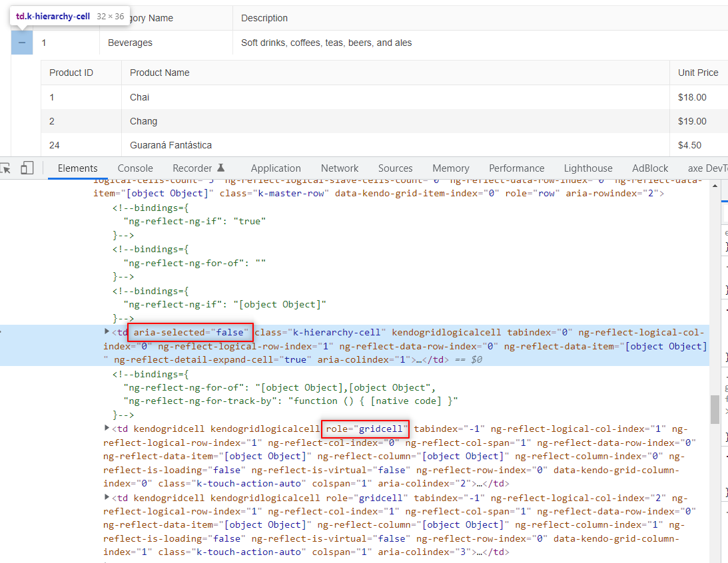Open the Lighthouse panel
Viewport: 728px width, 563px height.
pos(587,168)
